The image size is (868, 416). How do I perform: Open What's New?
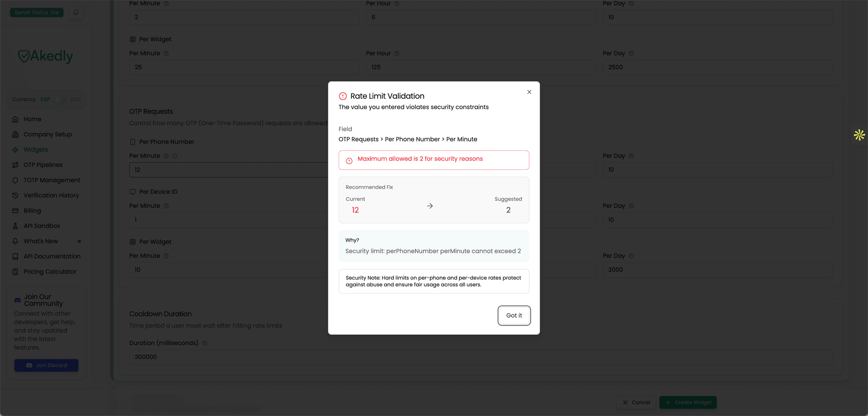pos(41,241)
